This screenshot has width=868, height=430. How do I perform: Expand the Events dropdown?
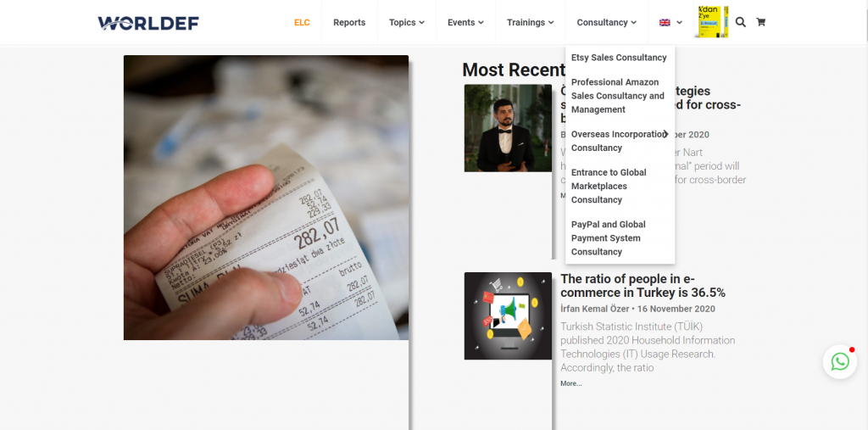tap(465, 22)
